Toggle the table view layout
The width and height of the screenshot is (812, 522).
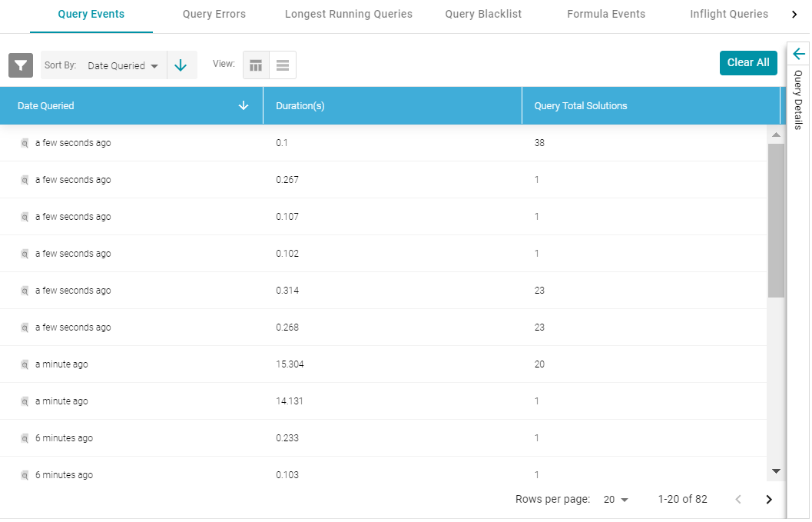click(256, 65)
